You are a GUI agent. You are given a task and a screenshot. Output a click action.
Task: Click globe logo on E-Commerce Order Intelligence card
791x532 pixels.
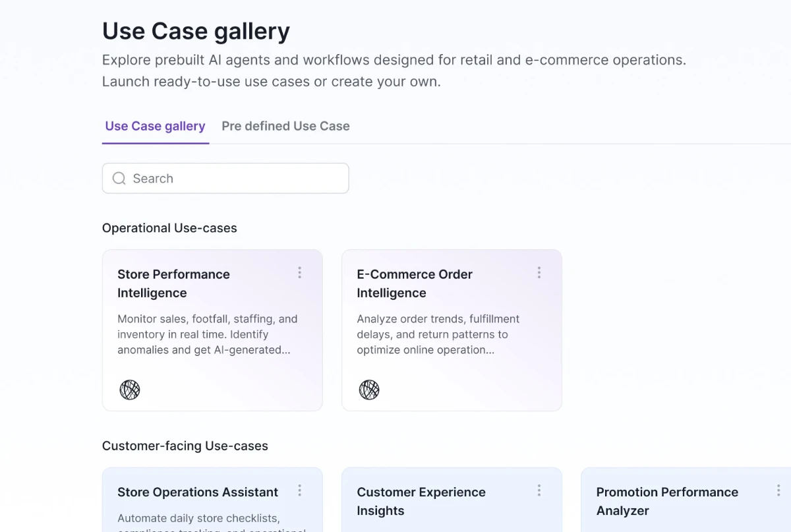click(x=369, y=390)
